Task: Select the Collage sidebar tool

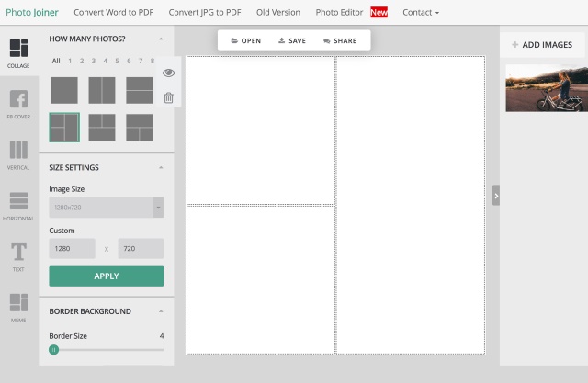Action: pos(18,53)
